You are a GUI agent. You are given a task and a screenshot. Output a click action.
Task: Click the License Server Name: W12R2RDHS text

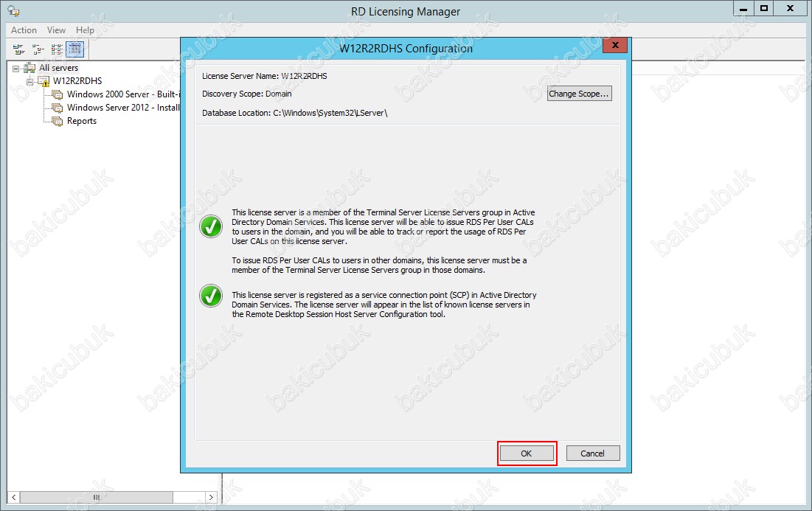point(264,76)
